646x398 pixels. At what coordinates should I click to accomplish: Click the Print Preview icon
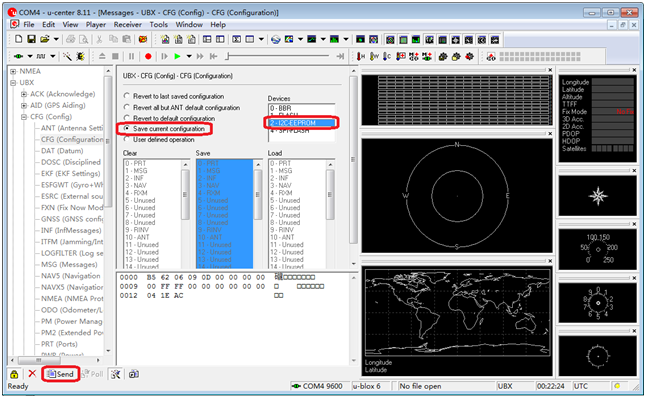(84, 39)
